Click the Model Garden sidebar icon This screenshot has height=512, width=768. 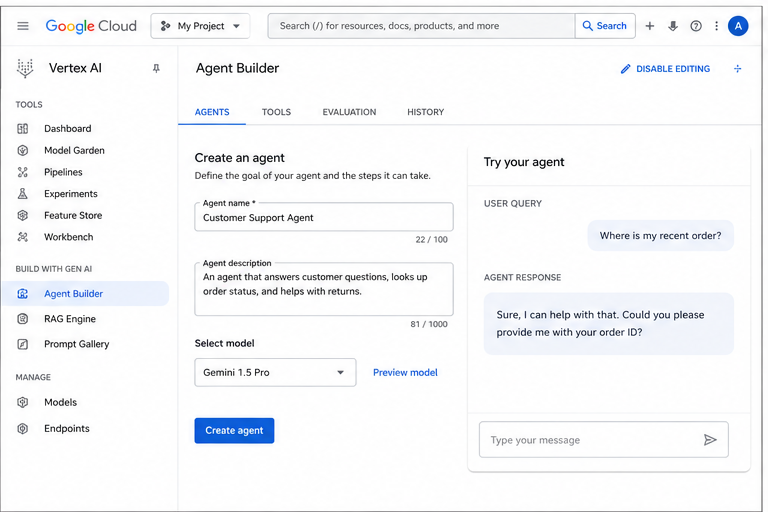(x=23, y=150)
